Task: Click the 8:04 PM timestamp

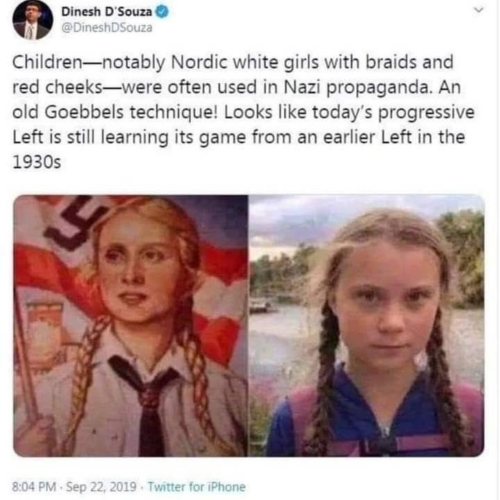Action: tap(34, 487)
